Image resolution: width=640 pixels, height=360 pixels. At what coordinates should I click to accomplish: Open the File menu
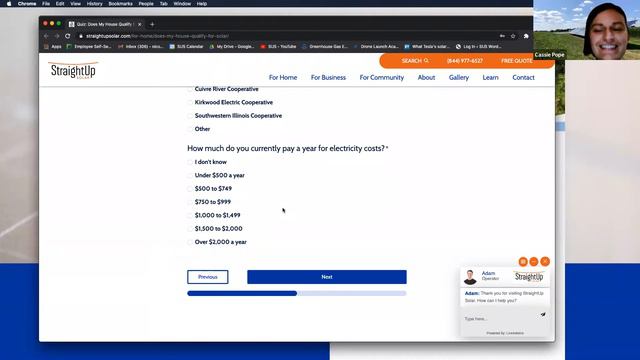[46, 4]
